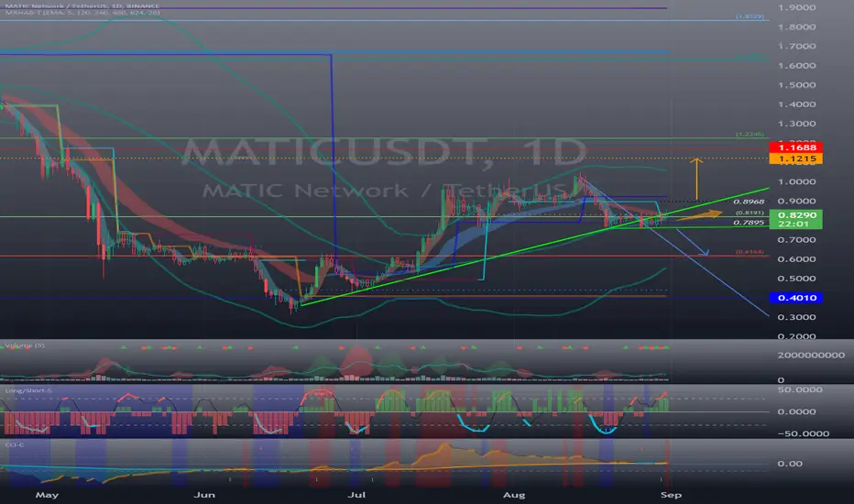Click the 0.3000 price axis value
This screenshot has height=504, width=854.
(x=797, y=317)
